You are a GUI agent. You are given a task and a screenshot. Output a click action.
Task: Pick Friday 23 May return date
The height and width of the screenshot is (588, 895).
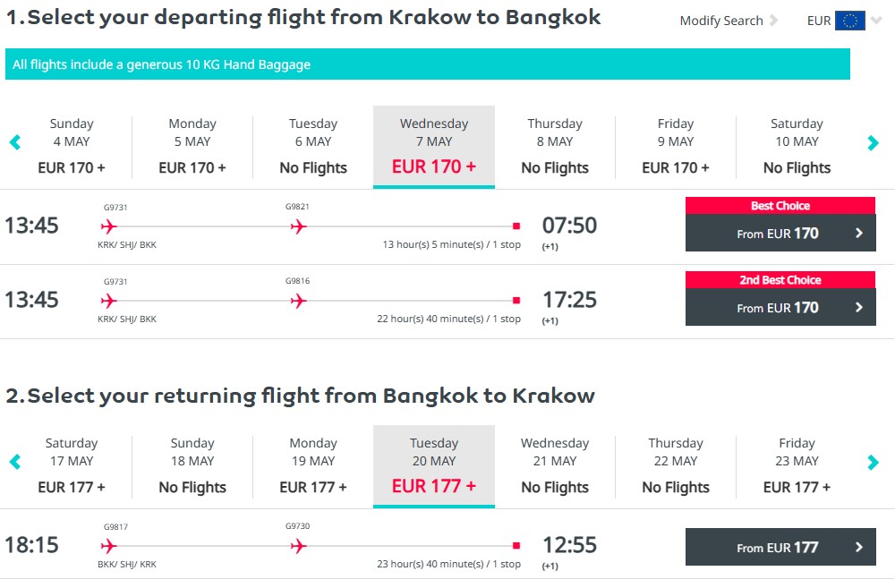point(797,465)
